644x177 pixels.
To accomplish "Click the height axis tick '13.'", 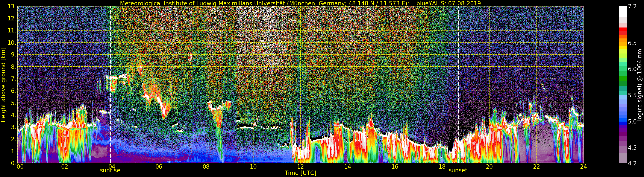I will pos(12,6).
